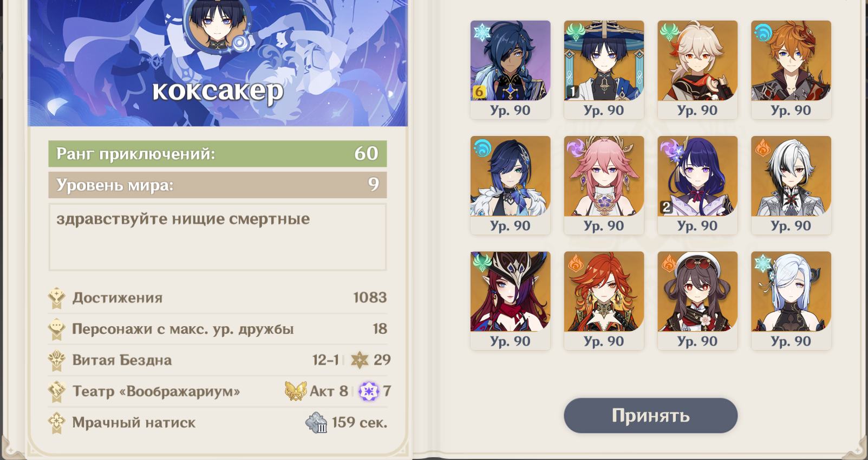The image size is (868, 460).
Task: Open the Wanderer character card with hat
Action: (x=604, y=69)
